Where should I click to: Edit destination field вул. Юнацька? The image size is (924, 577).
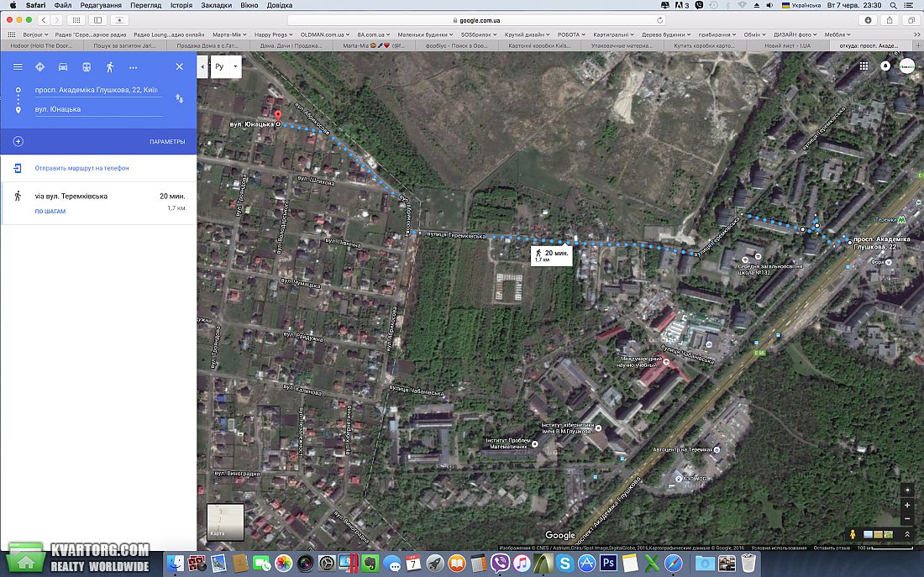(x=97, y=109)
